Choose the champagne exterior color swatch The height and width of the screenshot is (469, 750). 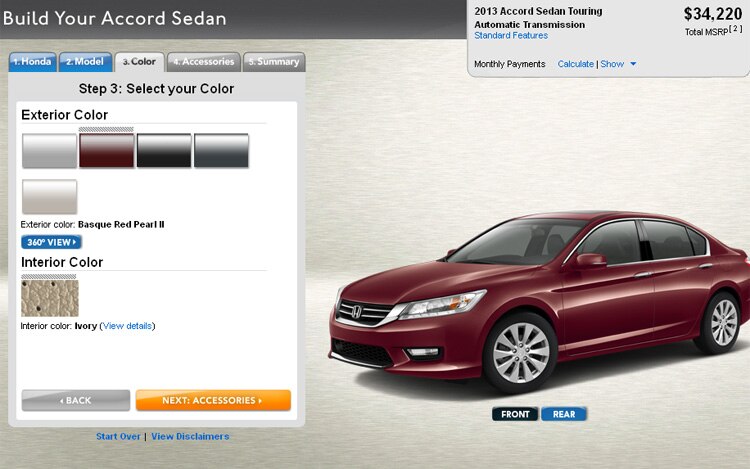coord(49,196)
